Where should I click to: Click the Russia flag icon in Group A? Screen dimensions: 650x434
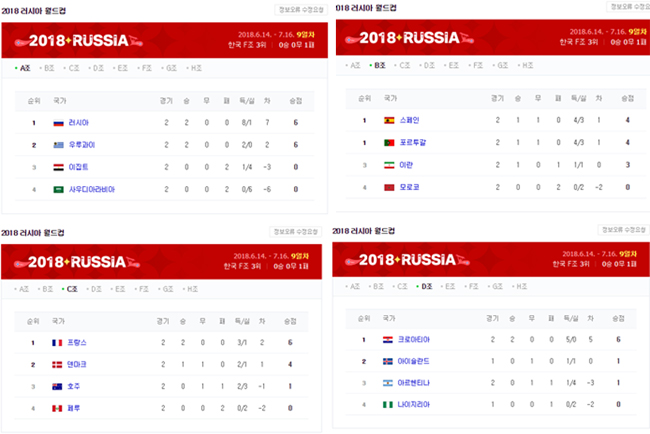click(x=58, y=123)
